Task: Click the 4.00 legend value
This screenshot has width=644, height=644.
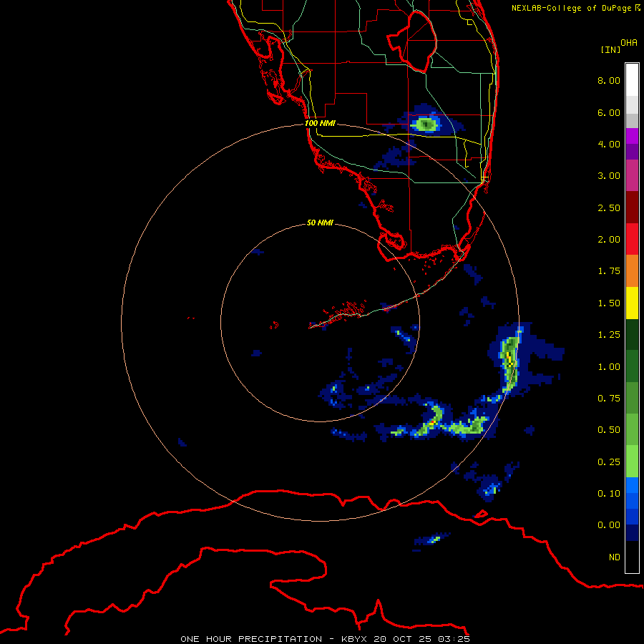Action: pyautogui.click(x=609, y=144)
